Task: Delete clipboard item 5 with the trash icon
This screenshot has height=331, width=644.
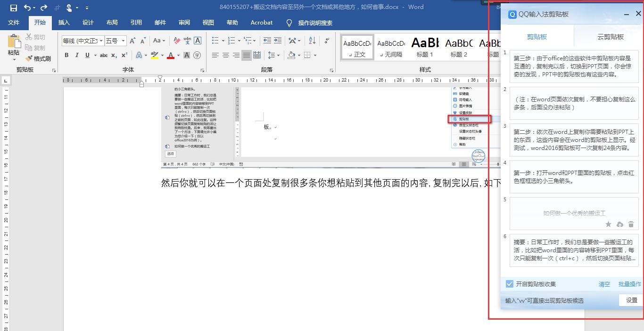Action: (x=631, y=224)
